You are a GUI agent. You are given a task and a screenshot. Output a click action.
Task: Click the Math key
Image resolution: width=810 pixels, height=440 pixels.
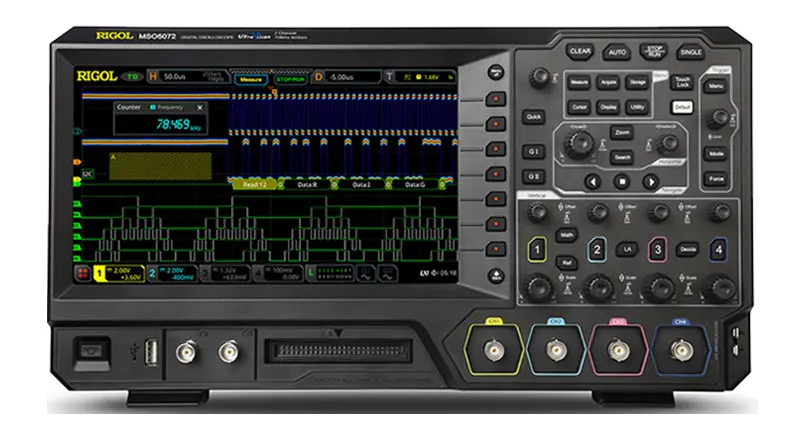pyautogui.click(x=567, y=235)
